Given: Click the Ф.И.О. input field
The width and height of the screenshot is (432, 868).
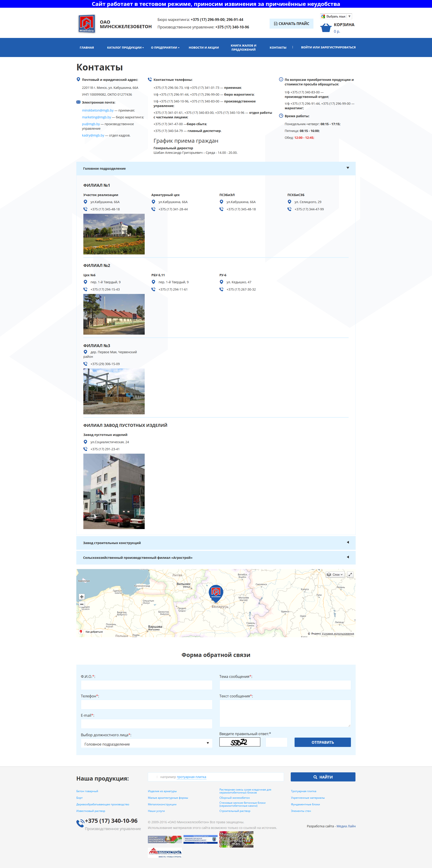Looking at the screenshot, I should coord(146,685).
